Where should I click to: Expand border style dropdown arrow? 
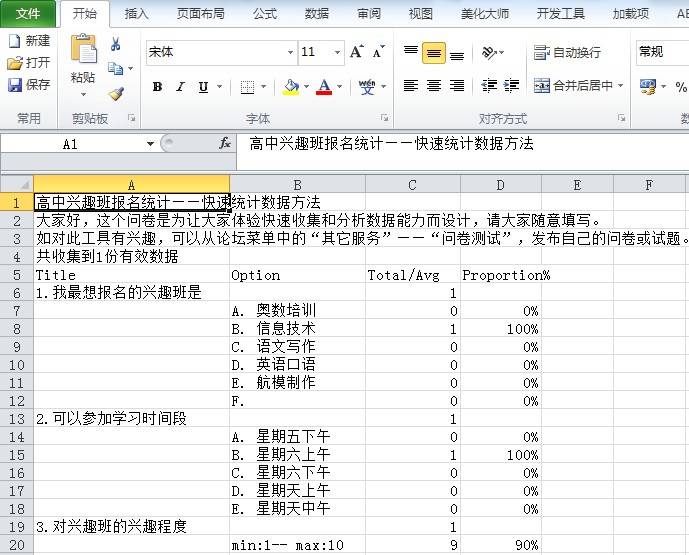[264, 87]
